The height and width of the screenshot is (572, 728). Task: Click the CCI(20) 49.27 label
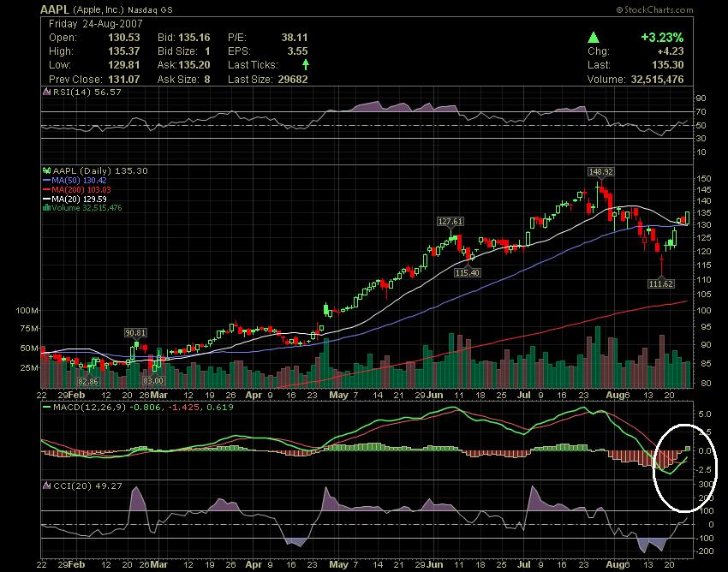87,486
